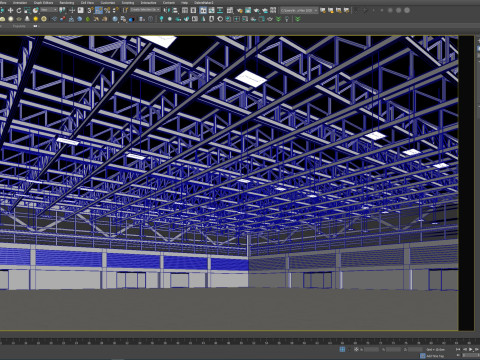Click the last green double-chevron icon
Viewport: 480px width, 360px height.
click(298, 19)
